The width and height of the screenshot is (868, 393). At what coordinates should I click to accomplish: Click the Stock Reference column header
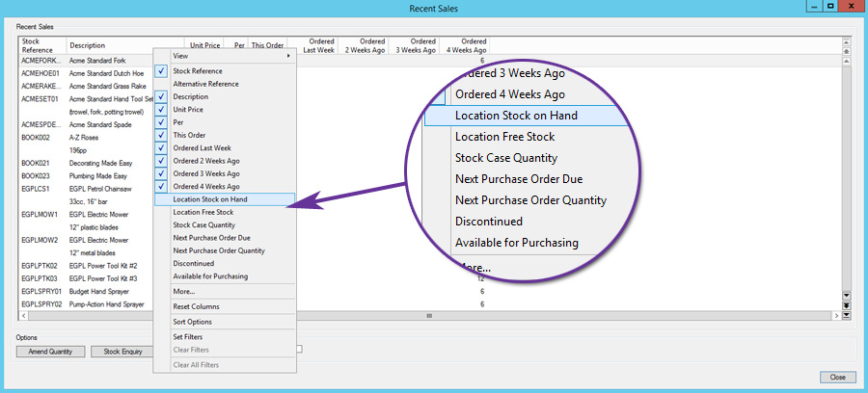[x=42, y=46]
